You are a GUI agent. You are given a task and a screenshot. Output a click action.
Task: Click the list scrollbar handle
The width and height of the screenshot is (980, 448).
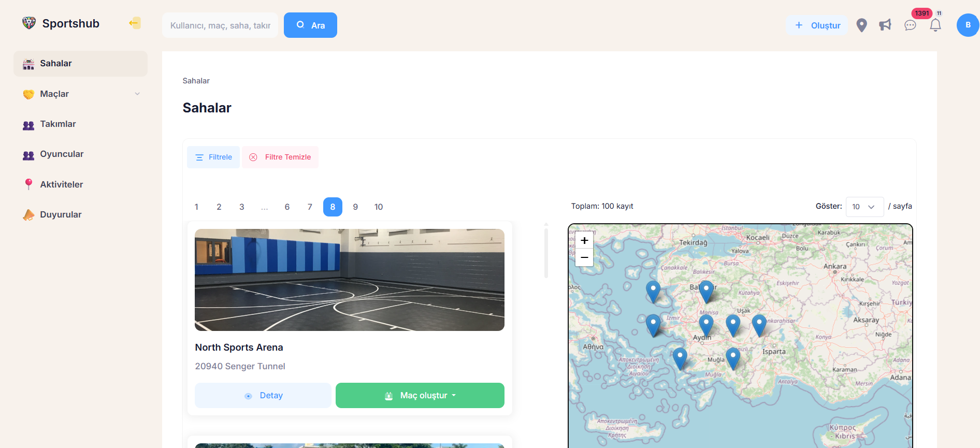(546, 253)
